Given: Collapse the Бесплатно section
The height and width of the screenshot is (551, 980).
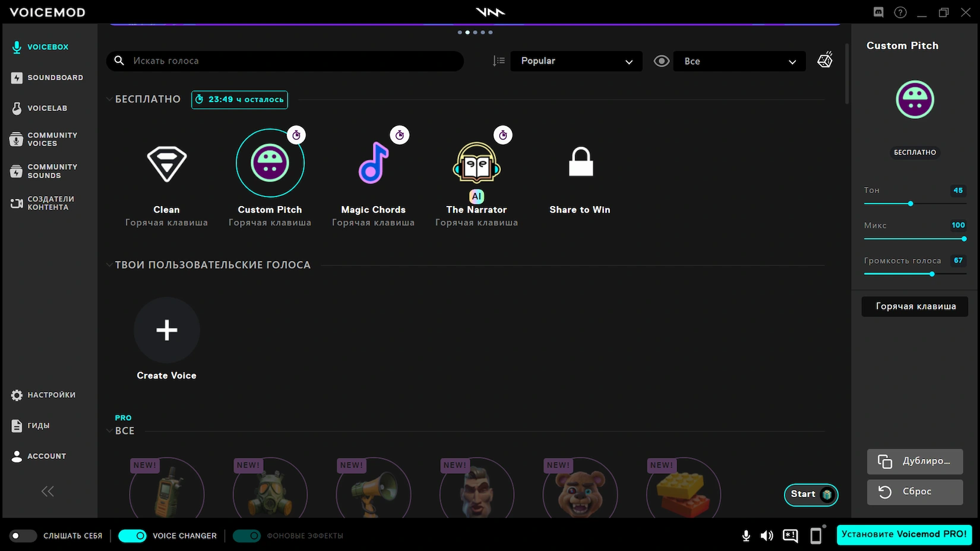Looking at the screenshot, I should pos(109,99).
